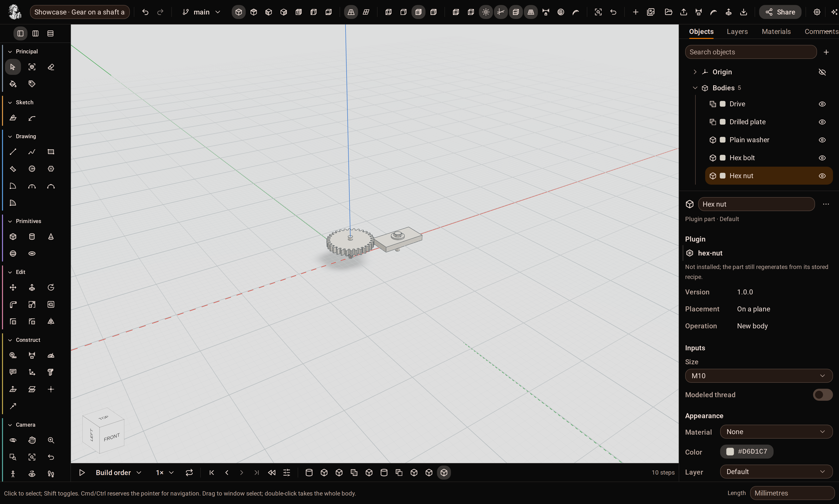Toggle loop playback in build order bar
The height and width of the screenshot is (504, 839).
tap(189, 473)
